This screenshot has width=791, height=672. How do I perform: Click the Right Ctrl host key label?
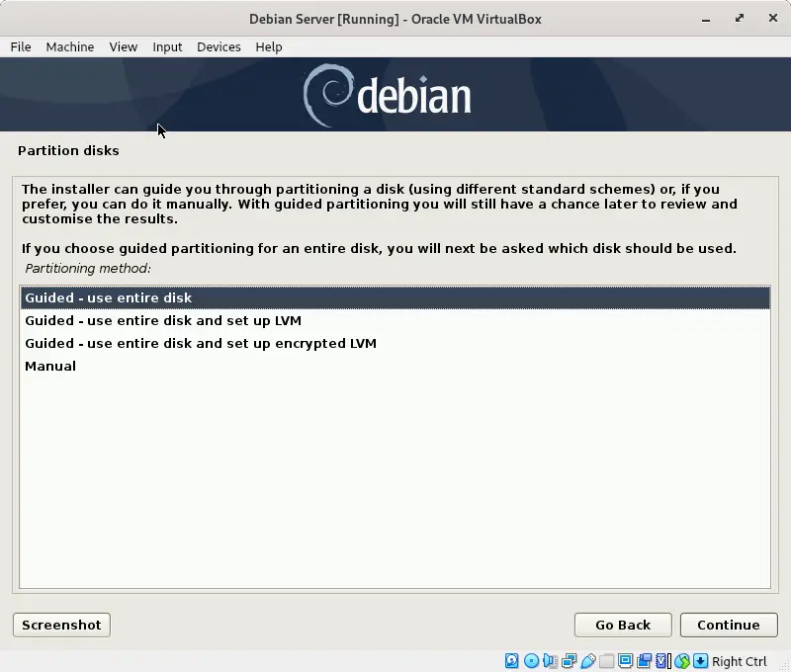(739, 661)
